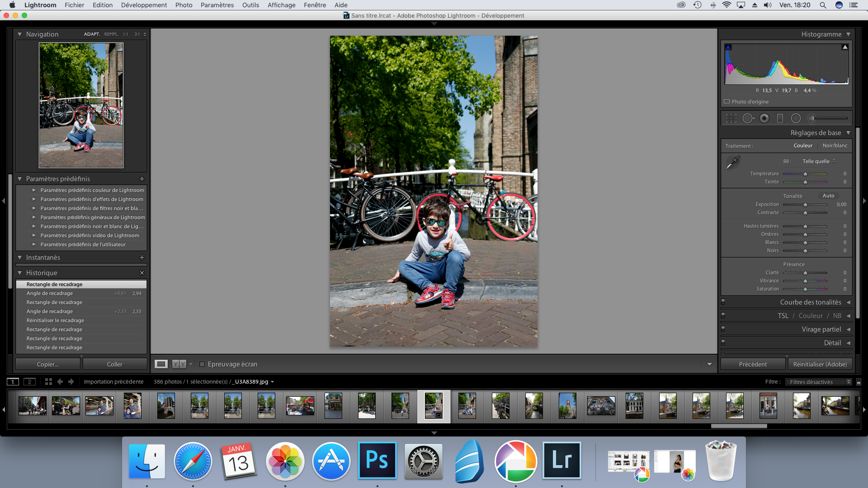Collapse the Paramètres prédéfinis panel
Image resolution: width=868 pixels, height=488 pixels.
[x=19, y=179]
